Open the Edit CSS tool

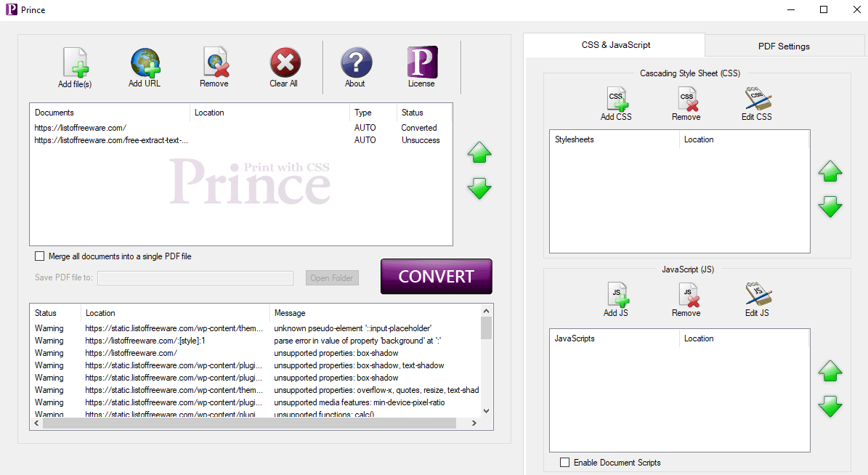[x=758, y=99]
